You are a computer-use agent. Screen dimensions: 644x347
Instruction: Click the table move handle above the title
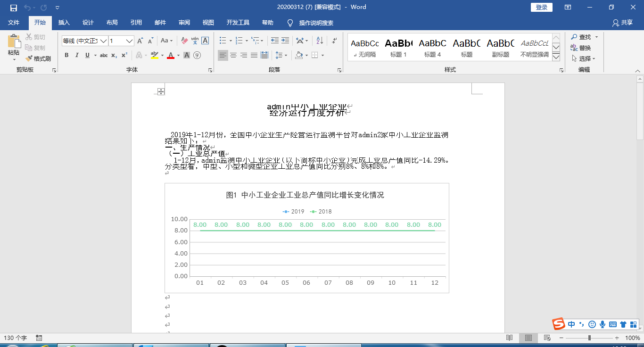(161, 91)
